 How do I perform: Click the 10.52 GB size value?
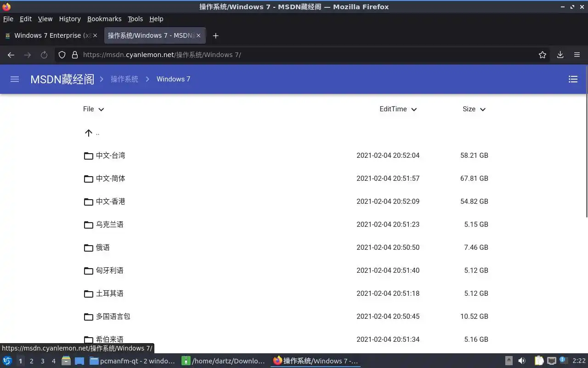pyautogui.click(x=474, y=316)
